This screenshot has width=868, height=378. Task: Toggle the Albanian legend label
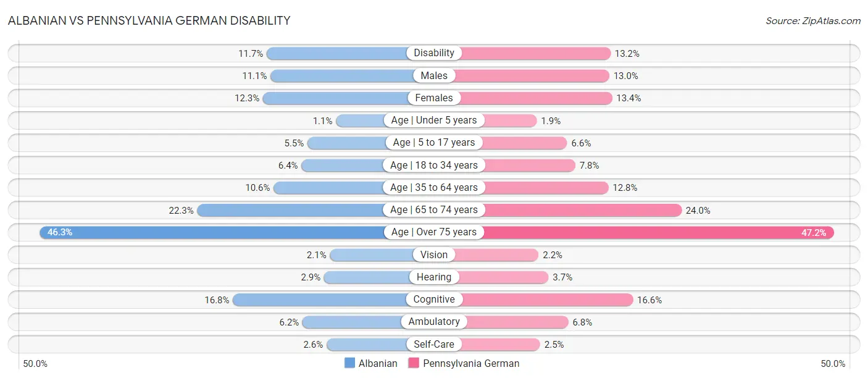tap(378, 363)
